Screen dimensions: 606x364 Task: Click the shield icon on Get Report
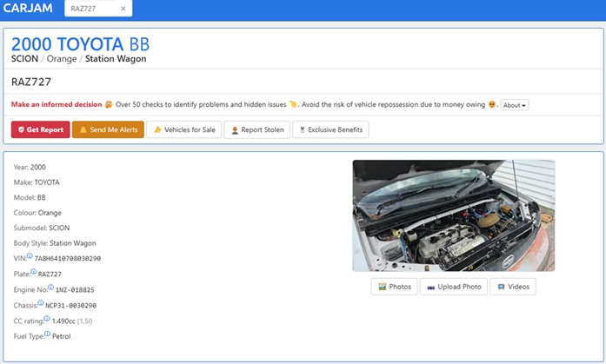click(21, 129)
